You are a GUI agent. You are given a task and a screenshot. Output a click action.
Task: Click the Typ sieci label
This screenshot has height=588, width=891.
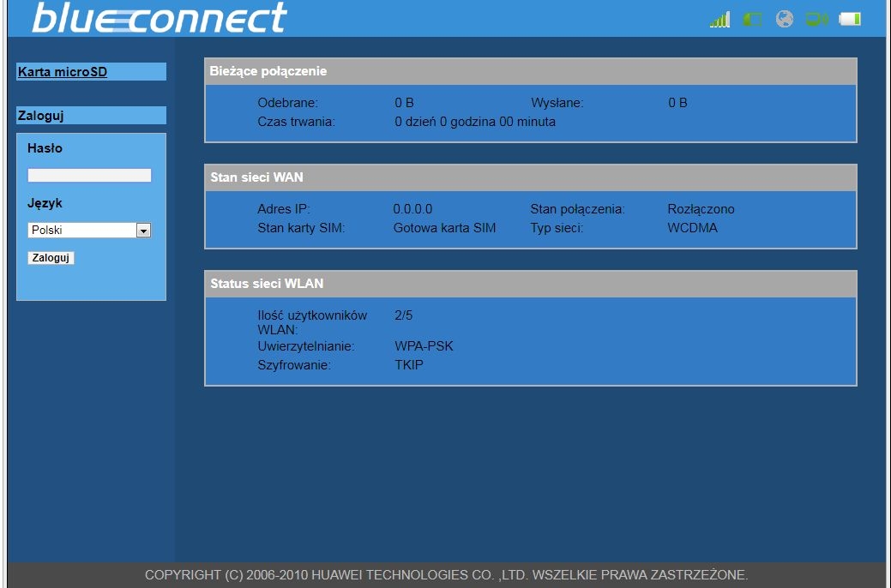[557, 228]
